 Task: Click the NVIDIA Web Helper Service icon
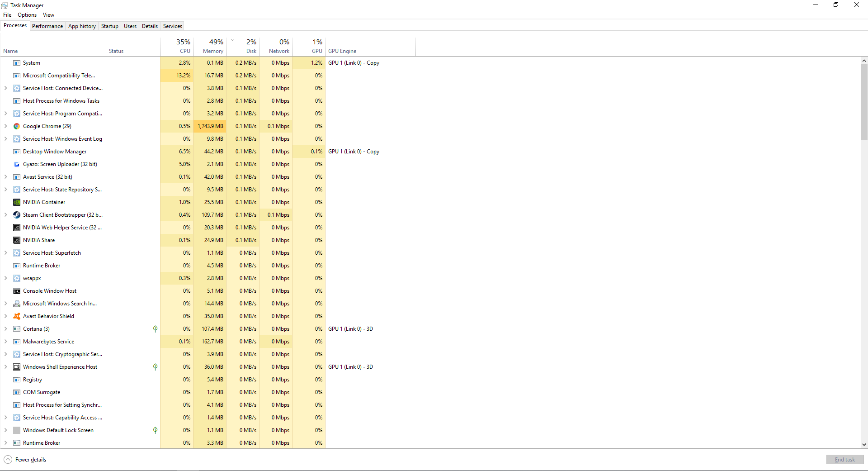(x=17, y=228)
